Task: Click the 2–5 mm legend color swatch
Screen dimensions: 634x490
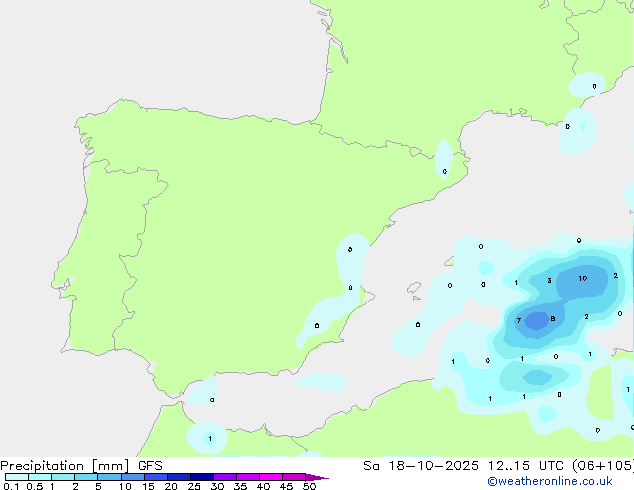Action: coord(86,477)
